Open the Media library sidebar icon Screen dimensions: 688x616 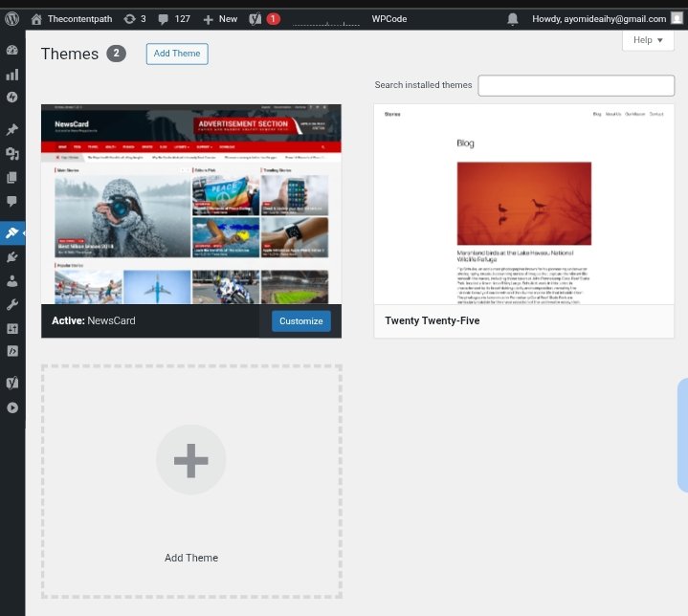coord(12,153)
